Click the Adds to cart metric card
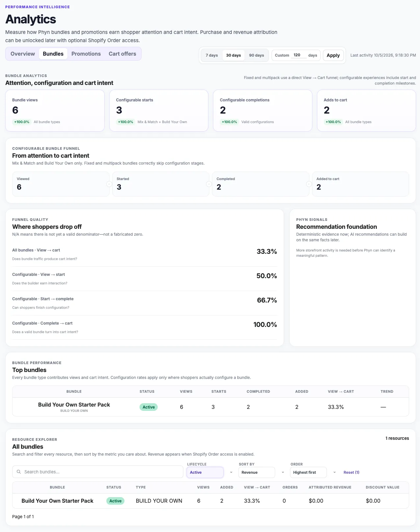Screen dimensions: 420x532 click(x=366, y=111)
